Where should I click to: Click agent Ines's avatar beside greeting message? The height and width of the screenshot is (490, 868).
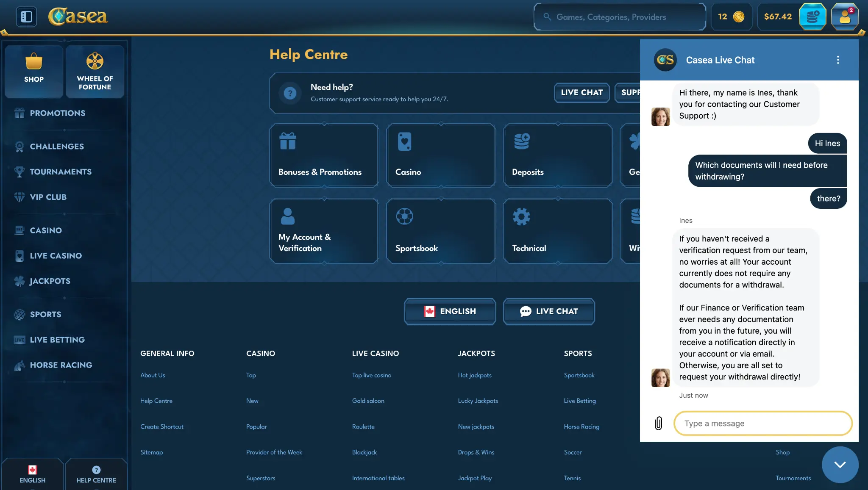(660, 116)
